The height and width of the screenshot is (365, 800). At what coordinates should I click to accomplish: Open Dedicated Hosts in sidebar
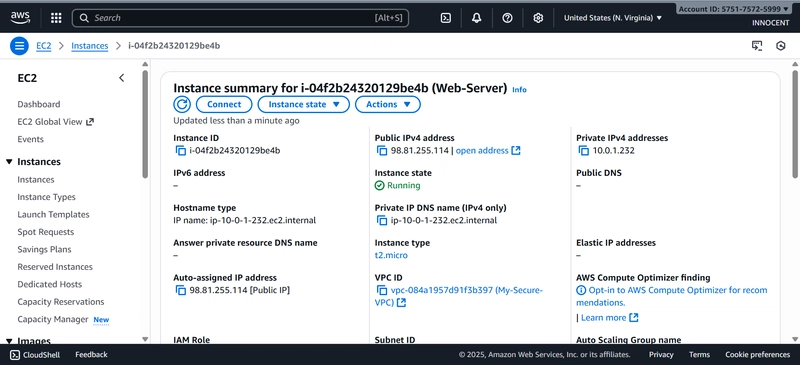pos(49,284)
